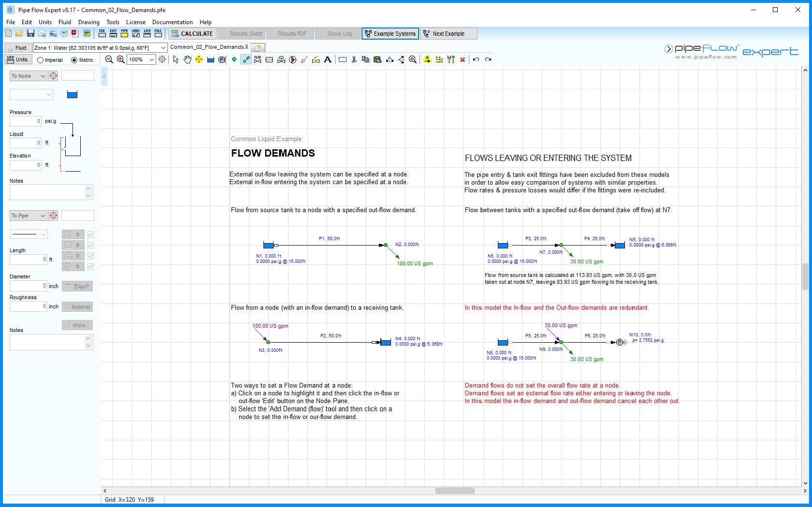
Task: Click the new blank grid icon
Action: point(8,33)
